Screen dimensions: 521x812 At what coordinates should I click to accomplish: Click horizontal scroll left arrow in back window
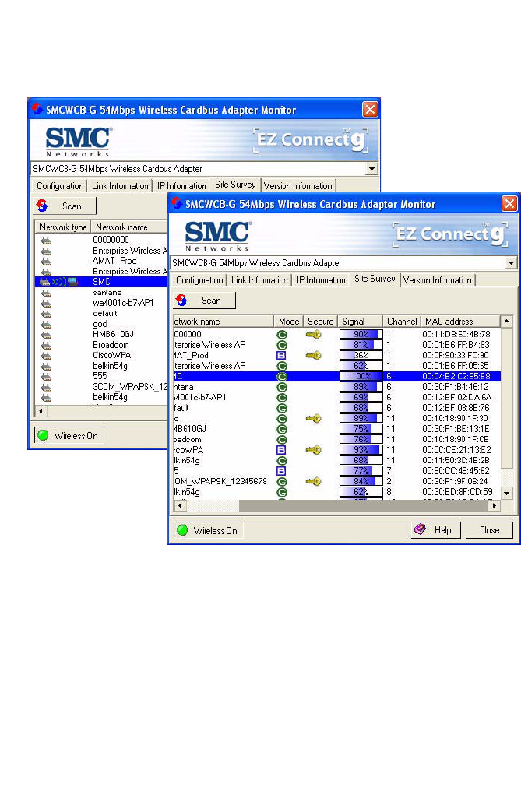pyautogui.click(x=41, y=411)
